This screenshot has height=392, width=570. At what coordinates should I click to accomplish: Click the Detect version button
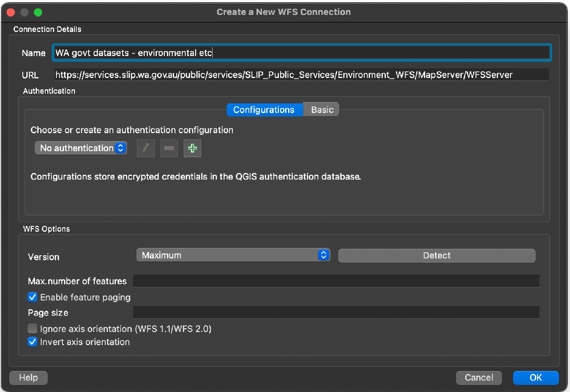pos(437,255)
